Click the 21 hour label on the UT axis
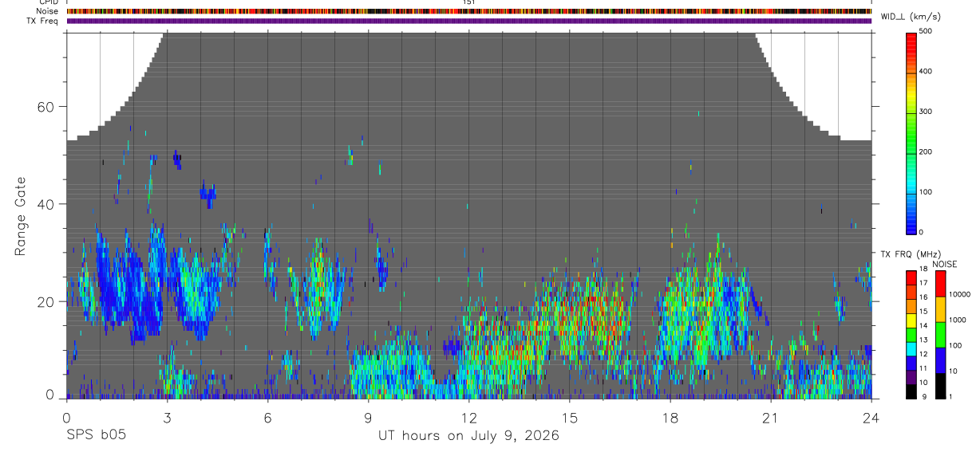This screenshot has height=452, width=980. pos(771,418)
